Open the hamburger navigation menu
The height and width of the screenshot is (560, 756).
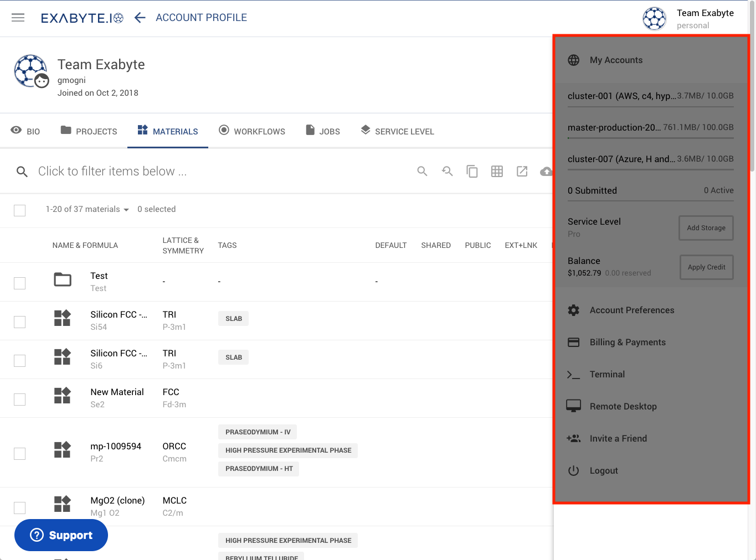coord(18,18)
